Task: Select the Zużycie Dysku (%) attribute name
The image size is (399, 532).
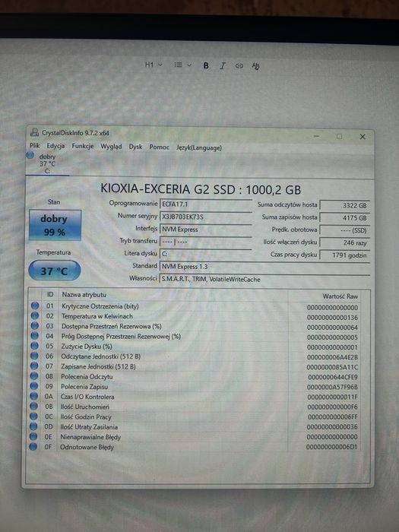Action: (87, 347)
